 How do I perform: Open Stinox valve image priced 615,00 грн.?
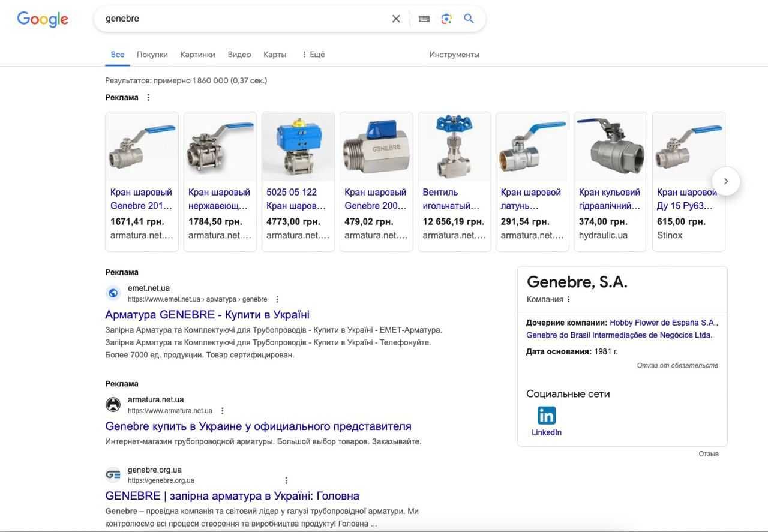(688, 147)
